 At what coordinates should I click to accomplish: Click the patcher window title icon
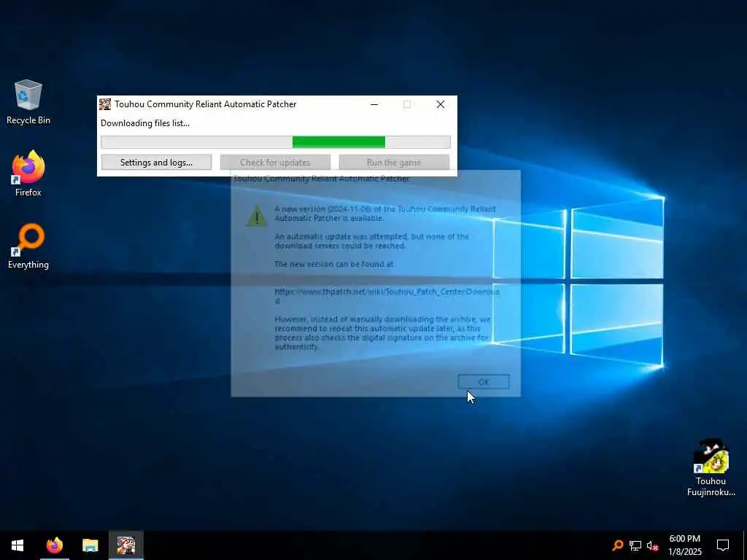point(105,104)
